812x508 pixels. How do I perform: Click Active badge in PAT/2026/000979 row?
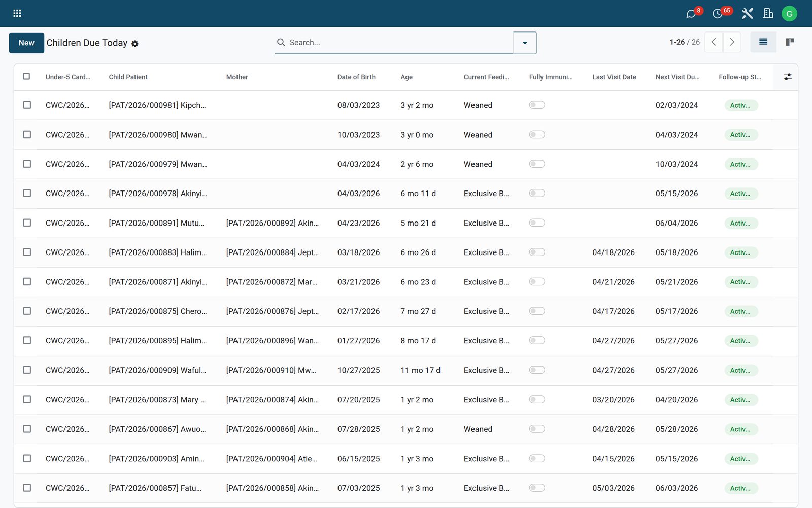coord(741,164)
